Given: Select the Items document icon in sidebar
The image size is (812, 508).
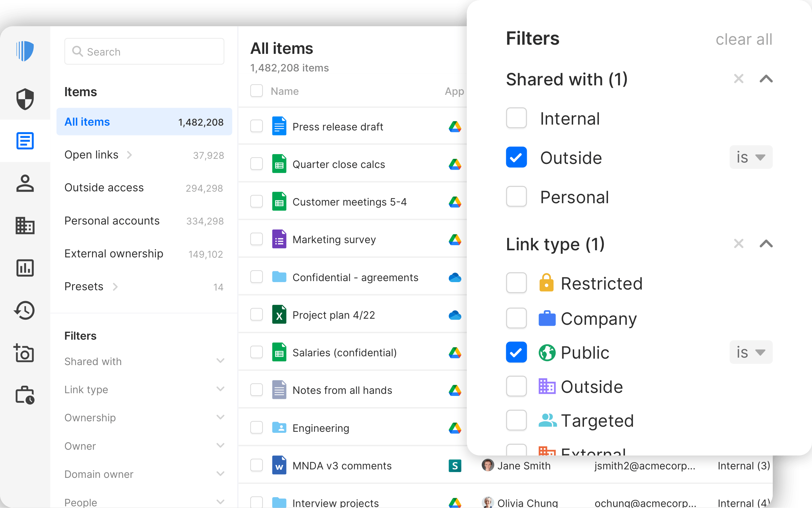Looking at the screenshot, I should [x=25, y=141].
